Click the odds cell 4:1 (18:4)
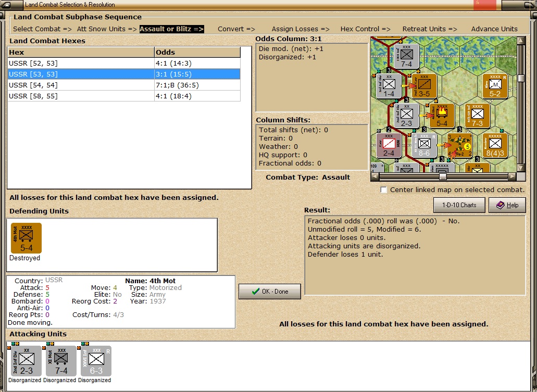 click(x=197, y=96)
